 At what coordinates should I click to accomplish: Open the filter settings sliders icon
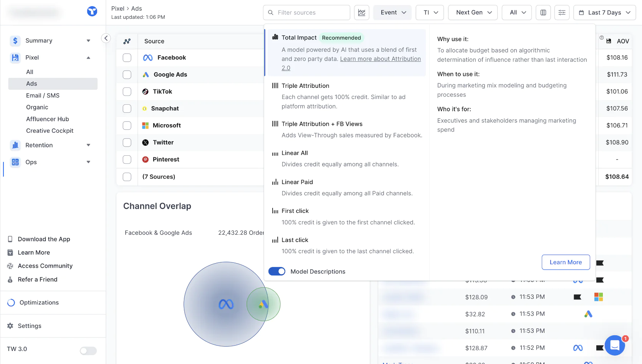(x=562, y=13)
